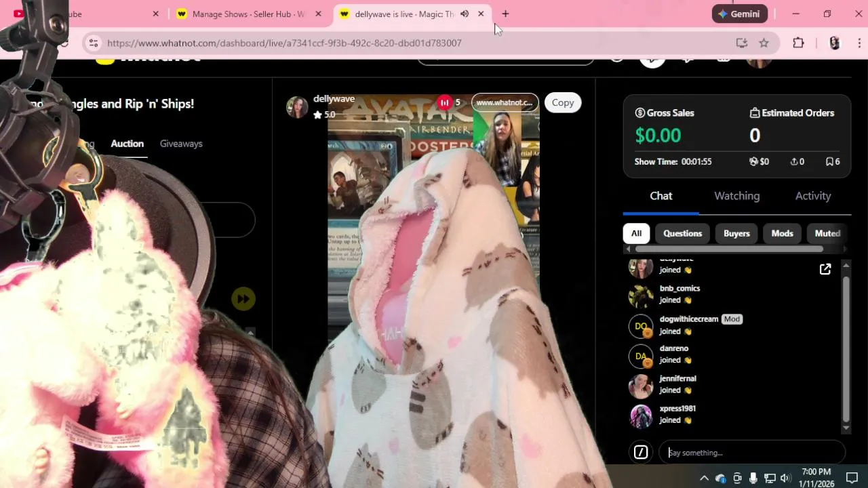868x488 pixels.
Task: Click the tab audio mute speaker icon
Action: click(465, 14)
